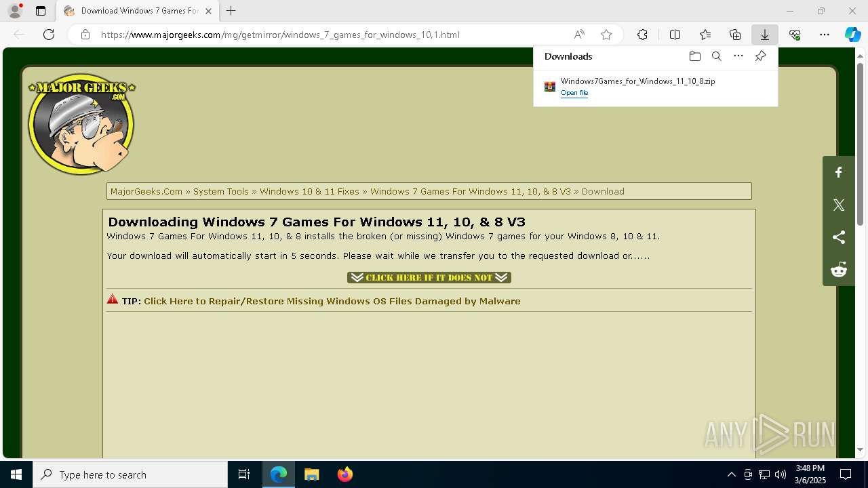Open Downloads folder icon in panel

695,56
